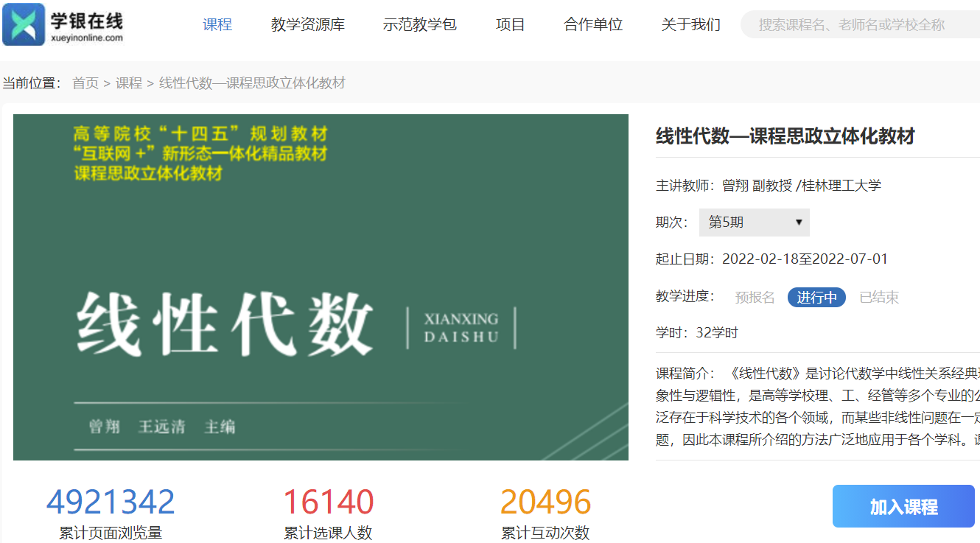Select the 项目 navigation item
Image resolution: width=980 pixels, height=543 pixels.
[510, 24]
